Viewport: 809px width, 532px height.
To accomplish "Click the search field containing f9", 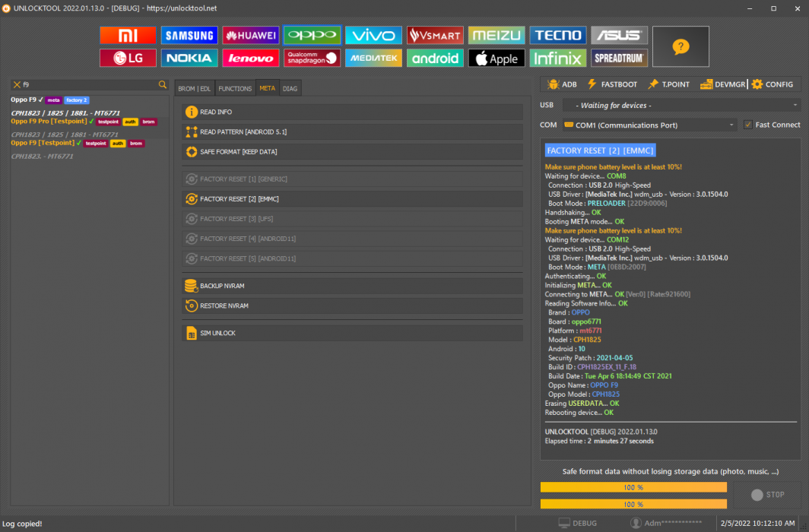I will pos(90,84).
